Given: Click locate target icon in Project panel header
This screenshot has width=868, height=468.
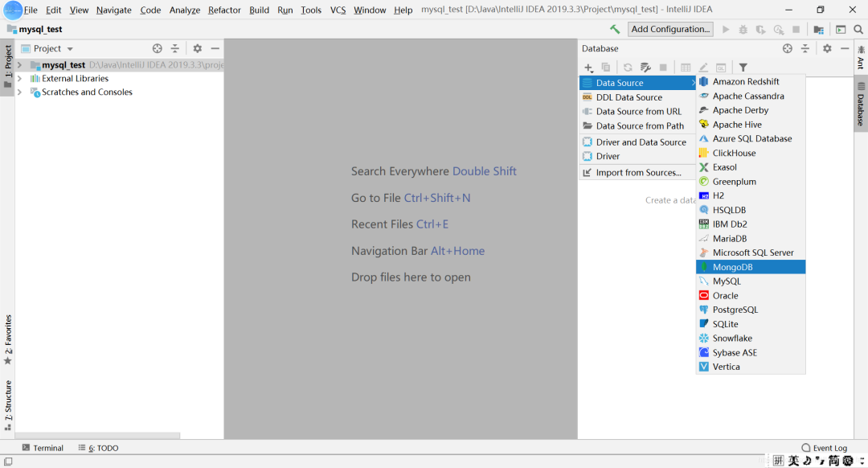Looking at the screenshot, I should click(x=158, y=49).
